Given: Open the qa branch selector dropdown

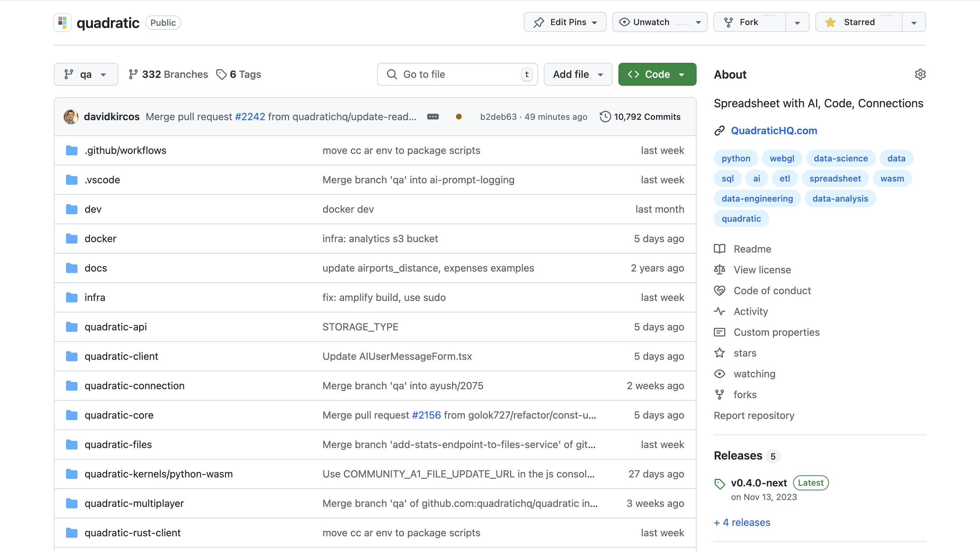Looking at the screenshot, I should pos(86,74).
